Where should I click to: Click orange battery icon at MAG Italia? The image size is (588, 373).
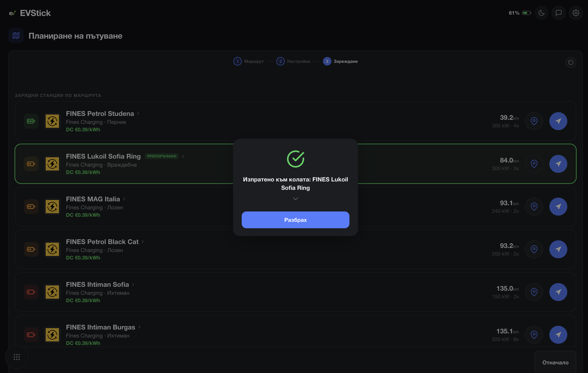[31, 206]
